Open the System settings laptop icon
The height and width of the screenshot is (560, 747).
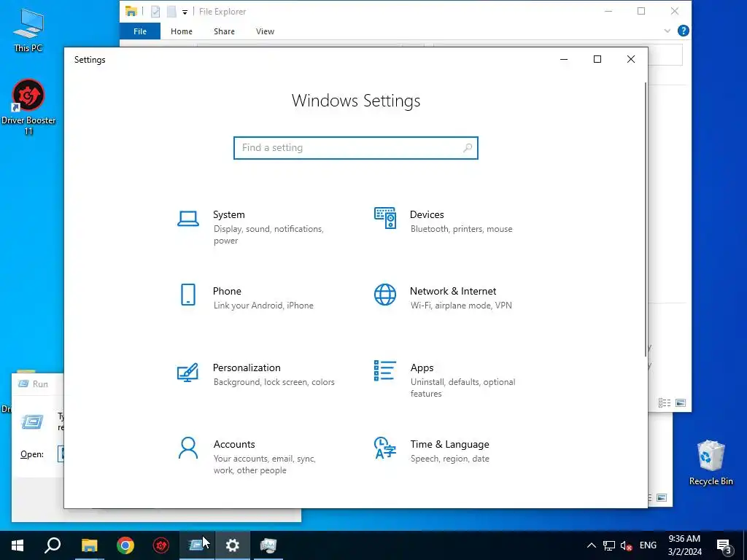click(188, 219)
